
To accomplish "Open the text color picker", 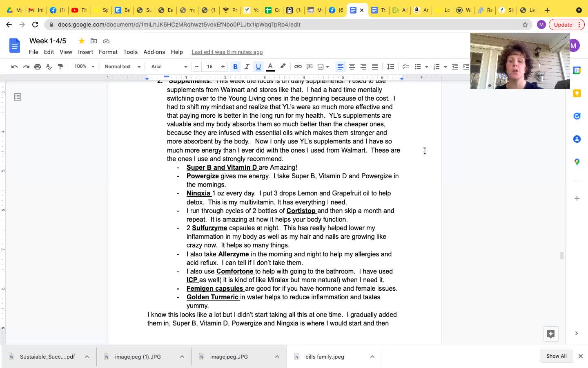I will click(x=270, y=67).
